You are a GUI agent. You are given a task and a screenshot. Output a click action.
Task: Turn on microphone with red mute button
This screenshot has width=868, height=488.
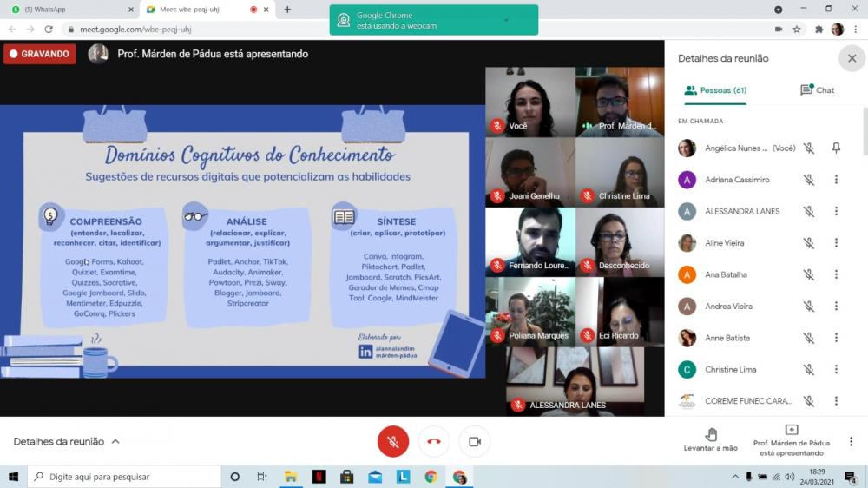click(393, 441)
